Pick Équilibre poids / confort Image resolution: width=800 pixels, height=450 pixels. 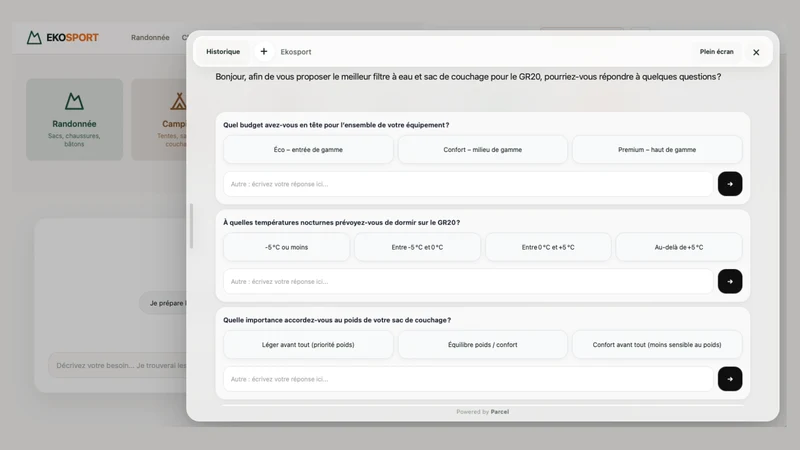pyautogui.click(x=483, y=344)
